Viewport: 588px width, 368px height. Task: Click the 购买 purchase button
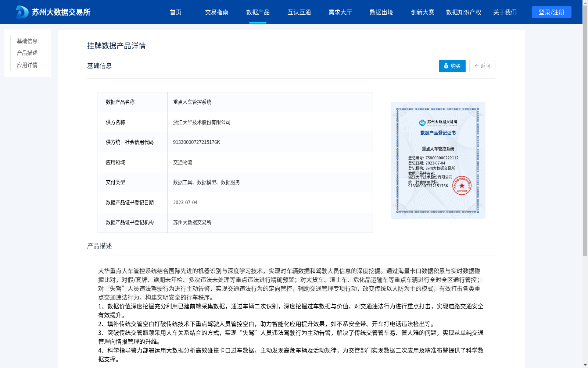(x=452, y=66)
